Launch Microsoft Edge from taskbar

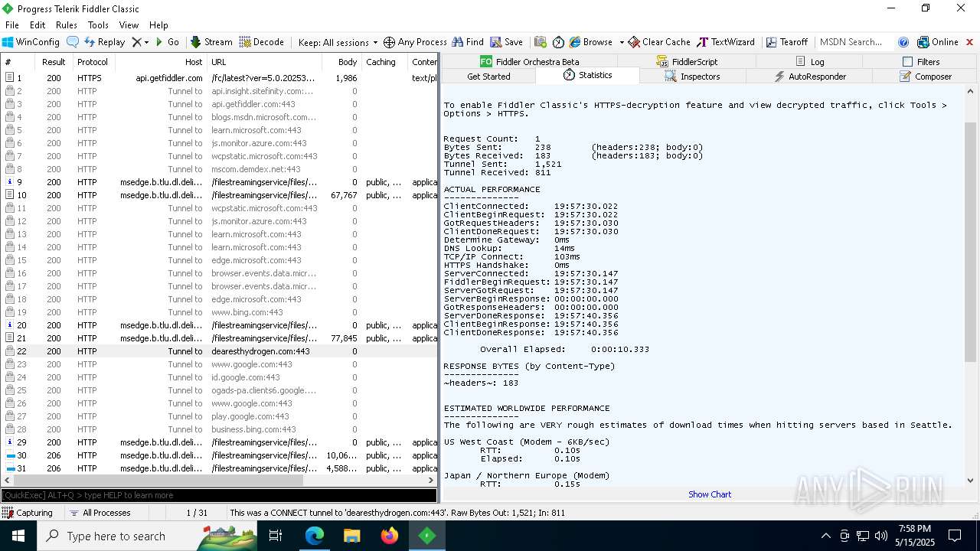tap(315, 536)
